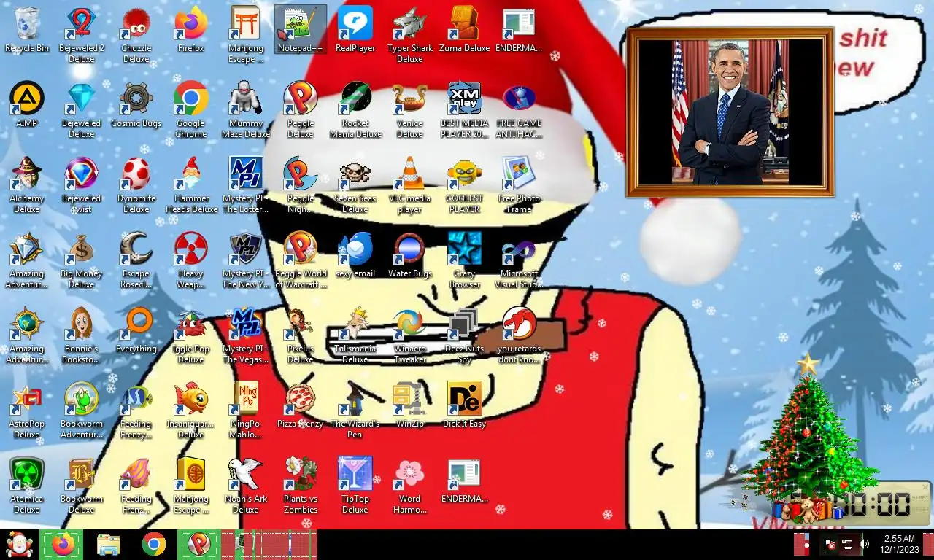Viewport: 934px width, 560px height.
Task: Launch TipTop Deluxe
Action: pos(355,485)
